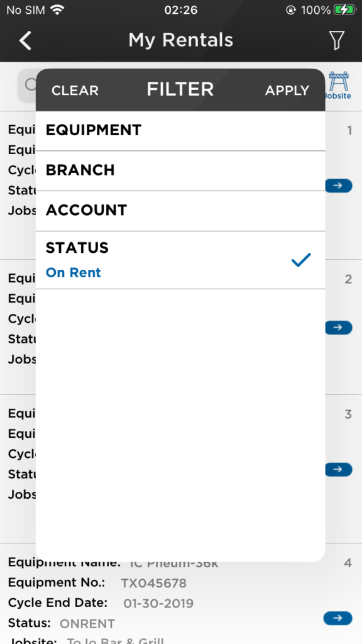Tap the blue arrow next to TX045678 rental
362x644 pixels.
tap(338, 618)
